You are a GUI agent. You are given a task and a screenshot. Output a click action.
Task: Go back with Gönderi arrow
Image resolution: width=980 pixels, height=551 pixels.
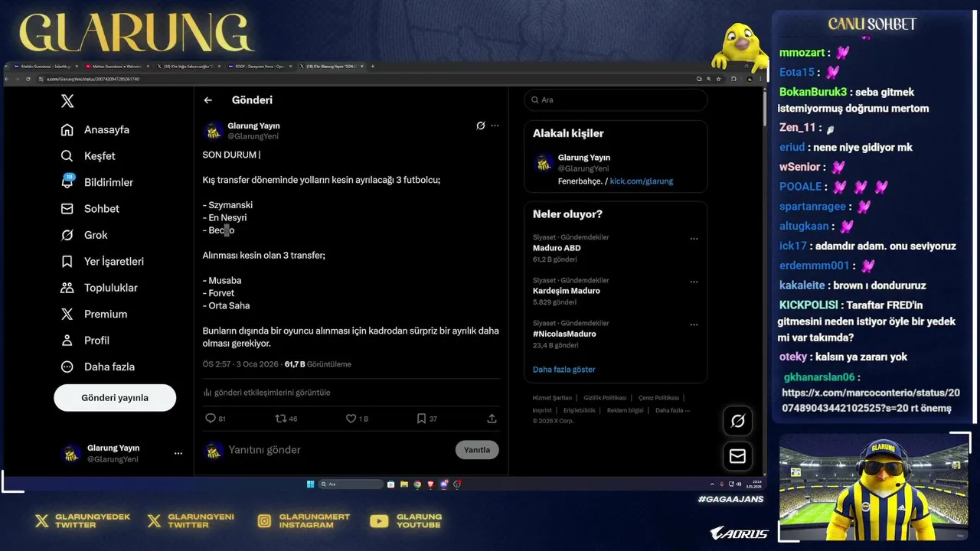click(208, 100)
